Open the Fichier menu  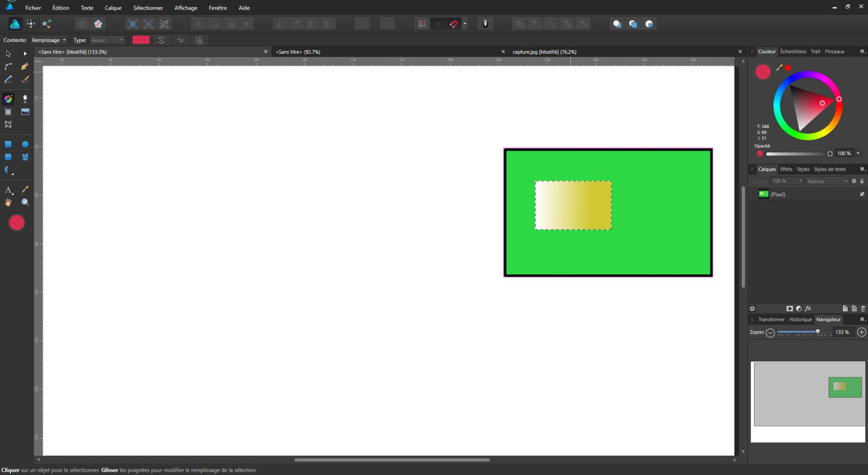[x=33, y=8]
